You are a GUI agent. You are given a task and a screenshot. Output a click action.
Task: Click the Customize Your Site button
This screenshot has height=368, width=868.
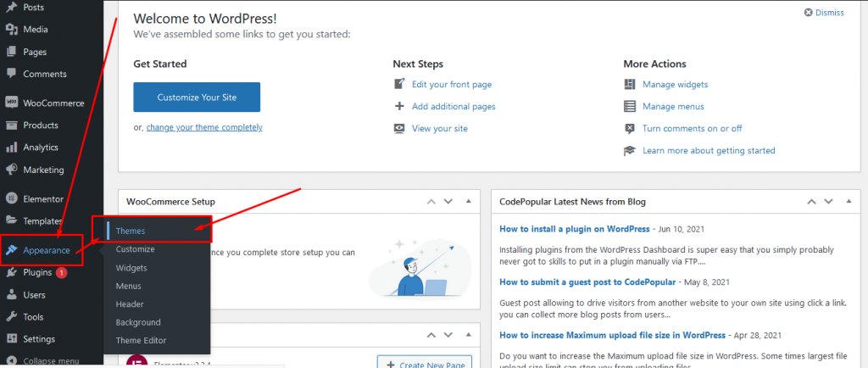pos(197,97)
